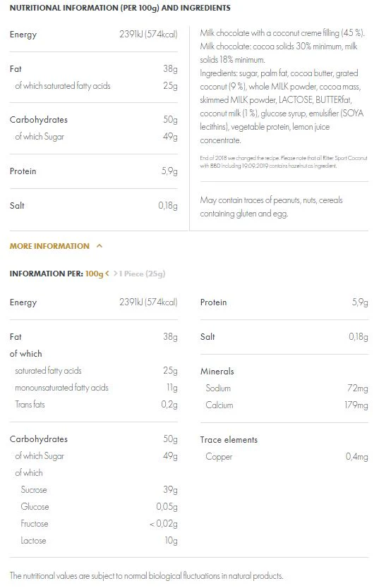Click the left arrow after 100g
This screenshot has width=379, height=588.
click(107, 274)
